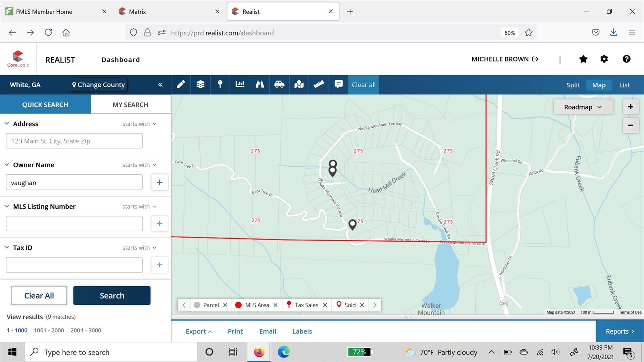The width and height of the screenshot is (644, 362).
Task: Zoom in on the map
Action: point(630,107)
